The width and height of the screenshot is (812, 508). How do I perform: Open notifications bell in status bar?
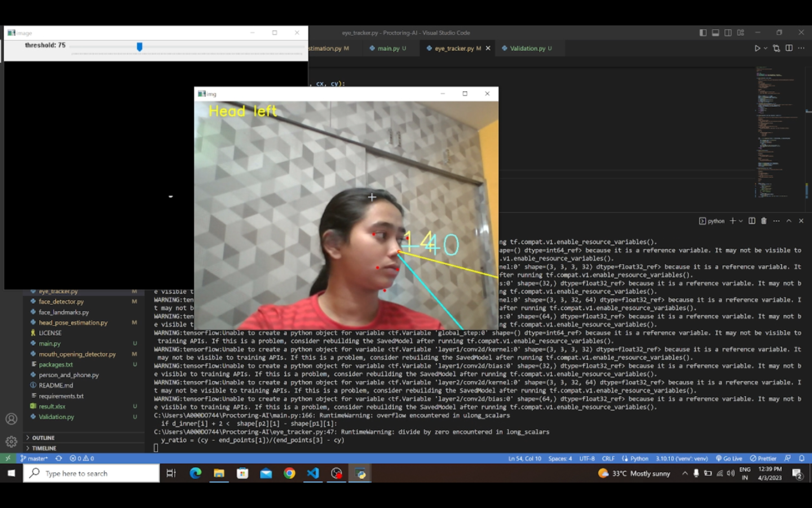[x=802, y=458]
